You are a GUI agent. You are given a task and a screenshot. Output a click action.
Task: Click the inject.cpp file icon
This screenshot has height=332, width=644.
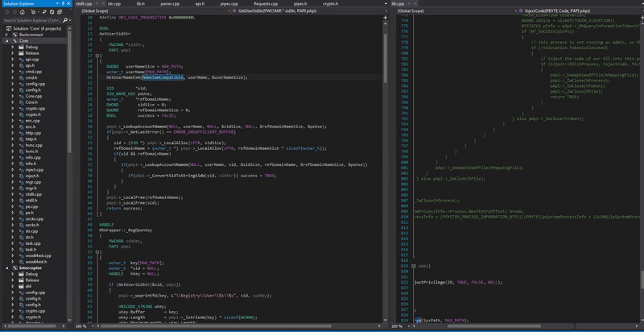[20, 171]
